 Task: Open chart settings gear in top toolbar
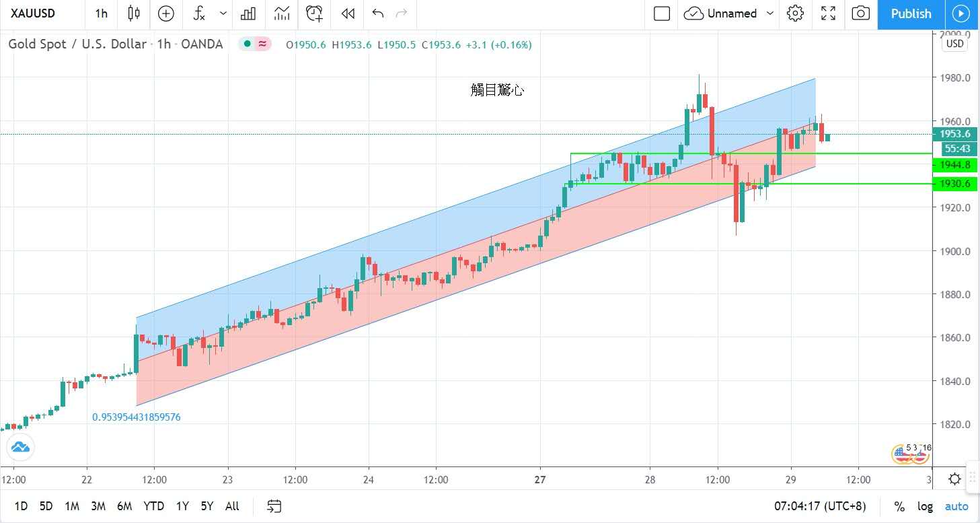point(796,13)
